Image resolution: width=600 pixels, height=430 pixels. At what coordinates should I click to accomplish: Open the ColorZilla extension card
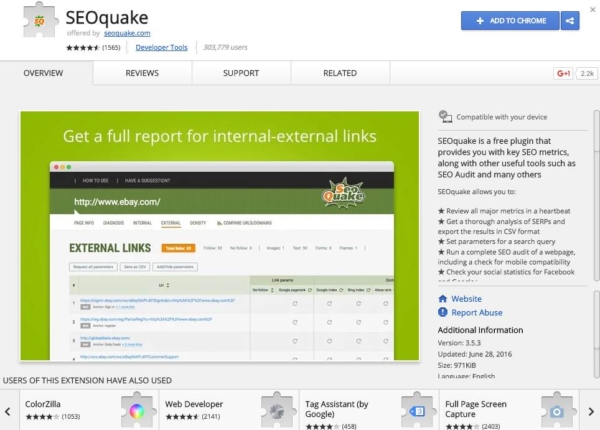89,410
